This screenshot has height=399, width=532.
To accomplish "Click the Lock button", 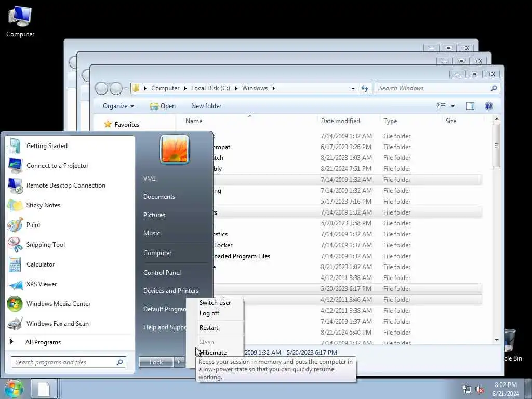I will 156,362.
